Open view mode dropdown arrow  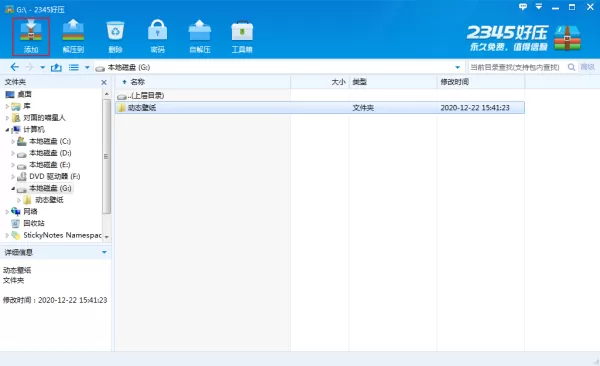[87, 68]
